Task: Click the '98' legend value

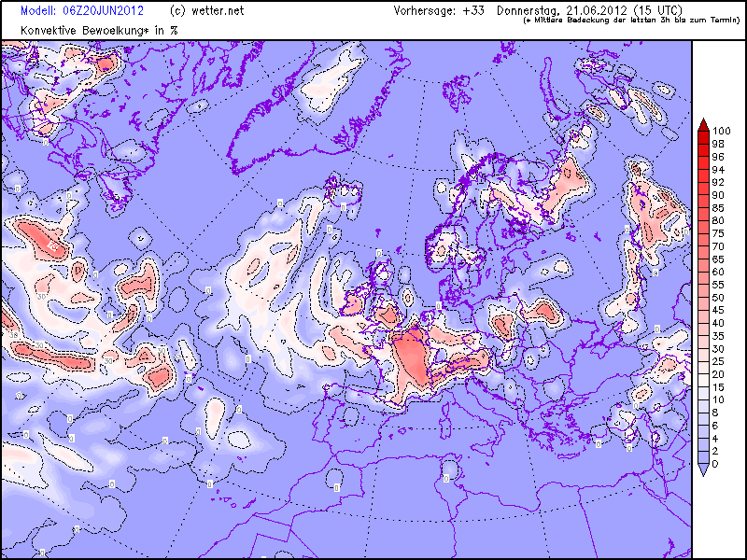Action: pos(718,144)
